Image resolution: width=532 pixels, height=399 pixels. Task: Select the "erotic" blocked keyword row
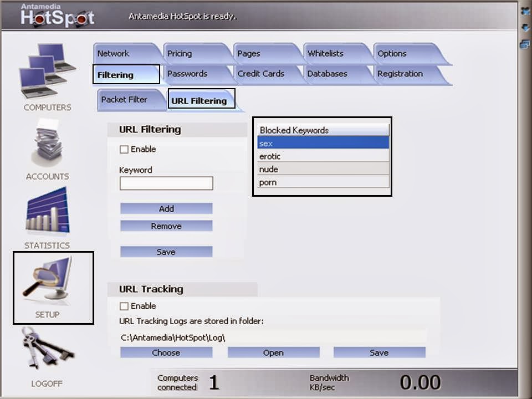tap(323, 156)
